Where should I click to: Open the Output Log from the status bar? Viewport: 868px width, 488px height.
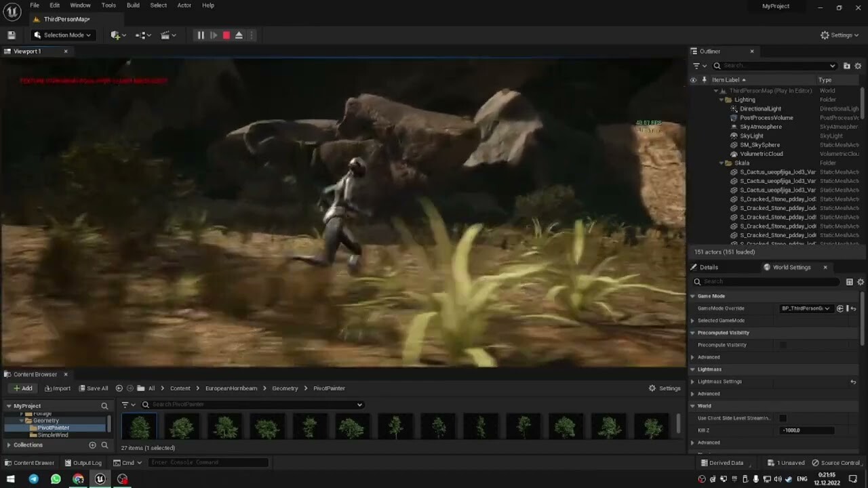(83, 462)
